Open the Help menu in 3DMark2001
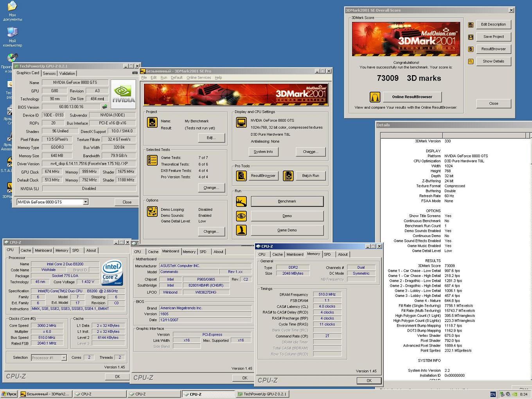This screenshot has width=532, height=399. click(218, 78)
